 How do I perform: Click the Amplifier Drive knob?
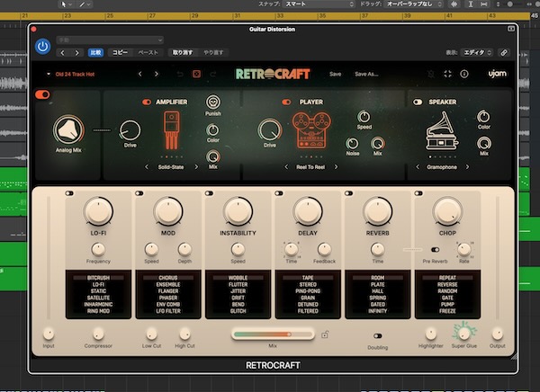pyautogui.click(x=130, y=130)
